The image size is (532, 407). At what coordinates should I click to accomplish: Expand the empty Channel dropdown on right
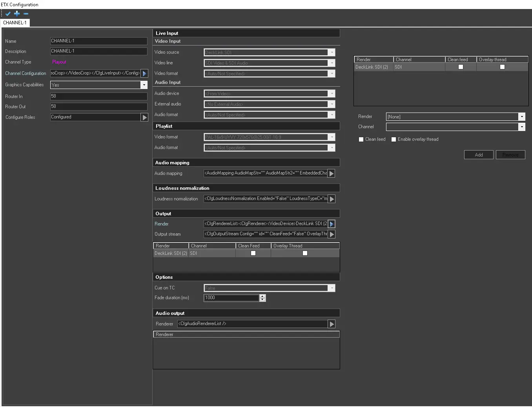521,127
